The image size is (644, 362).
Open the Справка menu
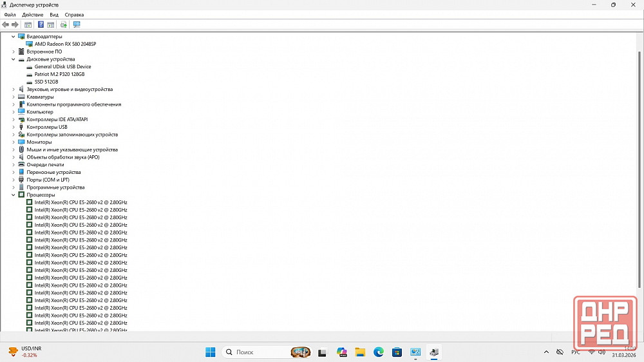coord(74,14)
